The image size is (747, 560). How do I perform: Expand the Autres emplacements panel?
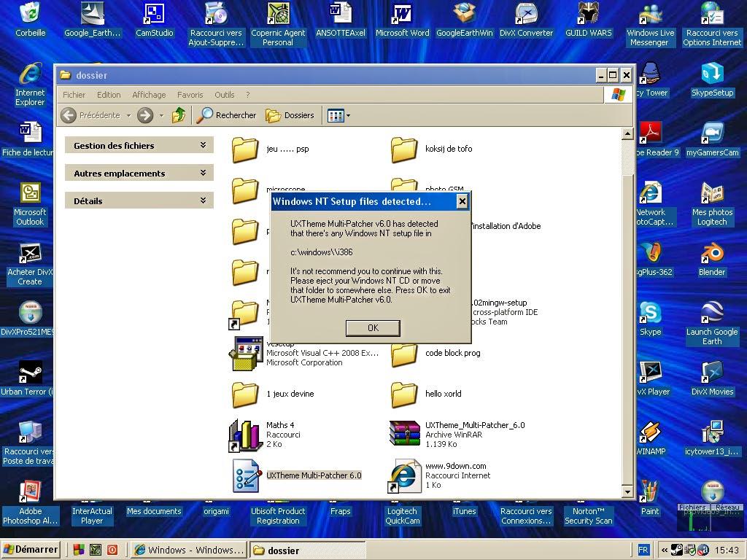[x=139, y=174]
